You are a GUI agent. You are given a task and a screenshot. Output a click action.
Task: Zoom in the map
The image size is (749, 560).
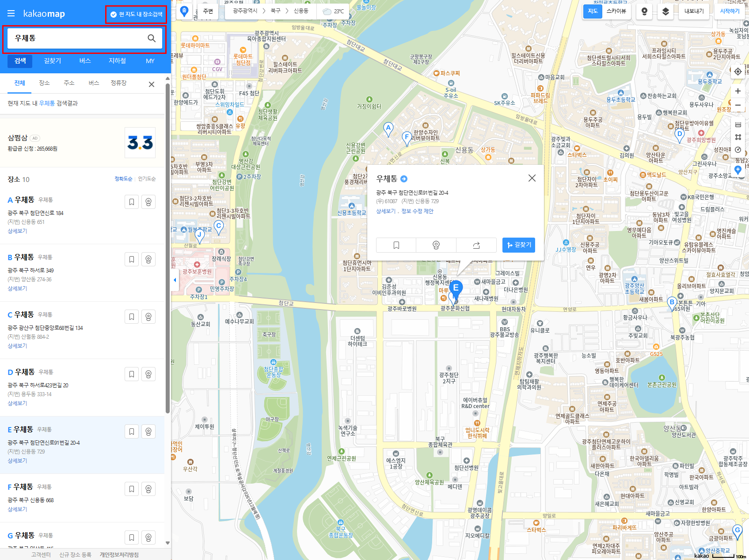pos(738,91)
